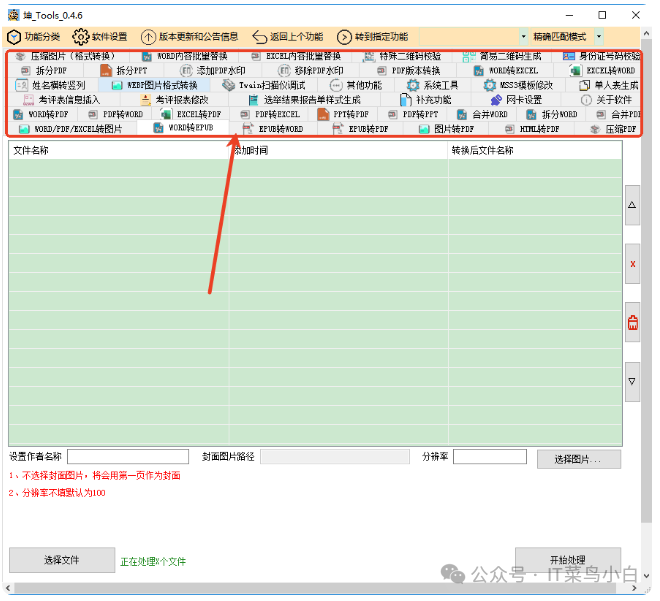Click the red trash icon beside list
Viewport: 660px width, 601px height.
click(x=632, y=322)
